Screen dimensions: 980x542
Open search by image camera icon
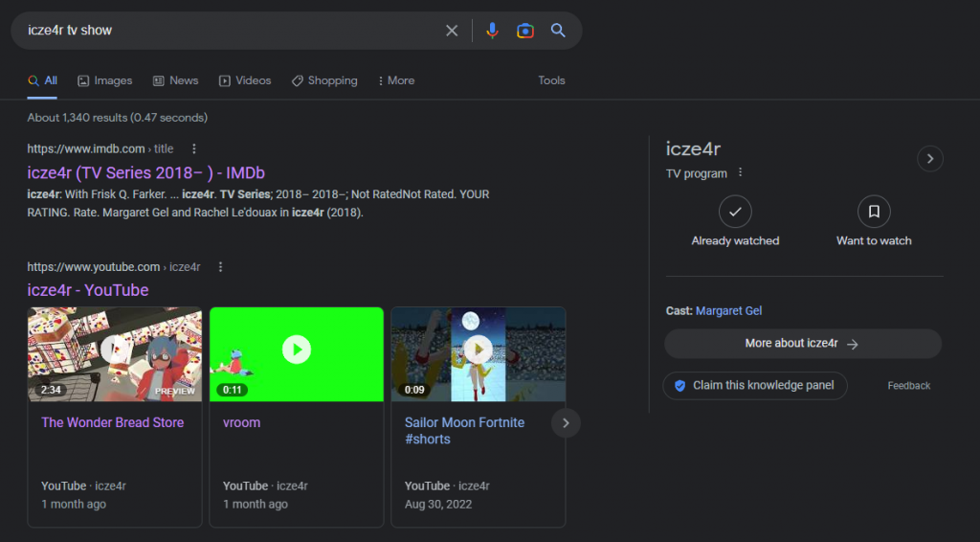pos(525,31)
